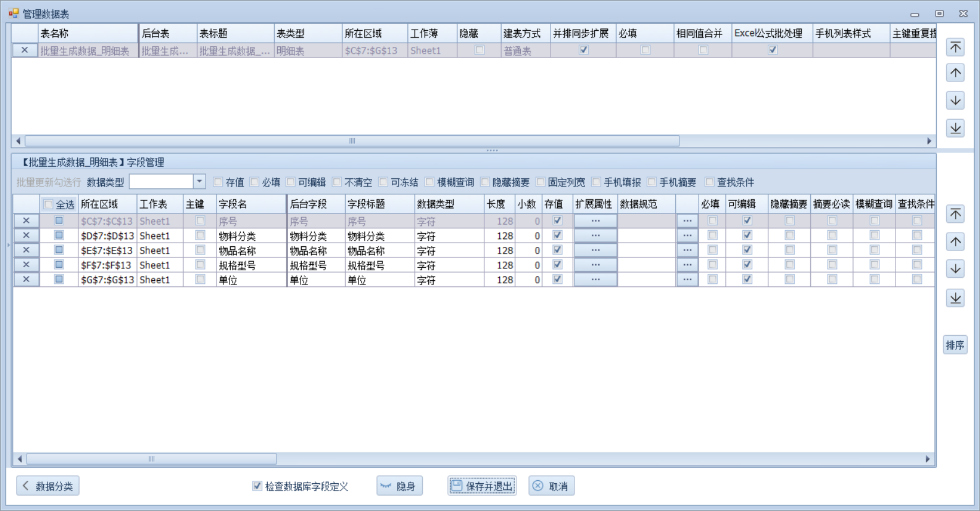Open the 数据类型 dropdown
This screenshot has width=980, height=511.
point(199,181)
